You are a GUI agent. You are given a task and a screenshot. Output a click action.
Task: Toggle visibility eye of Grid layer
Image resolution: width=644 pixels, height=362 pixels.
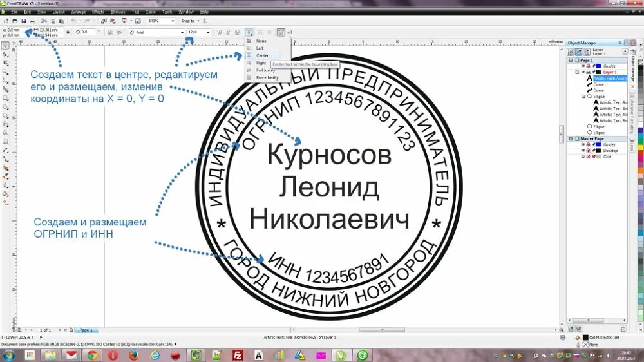(x=583, y=157)
